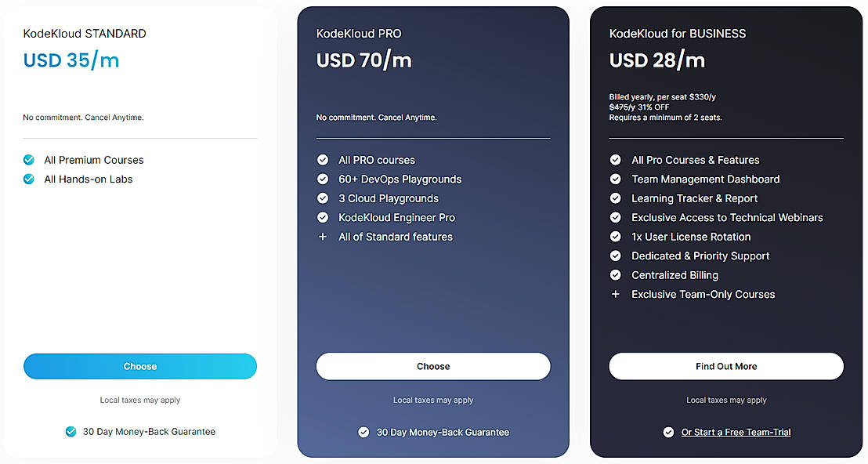868x464 pixels.
Task: Open "Or Start a Free Team-Trial" link
Action: pos(735,432)
